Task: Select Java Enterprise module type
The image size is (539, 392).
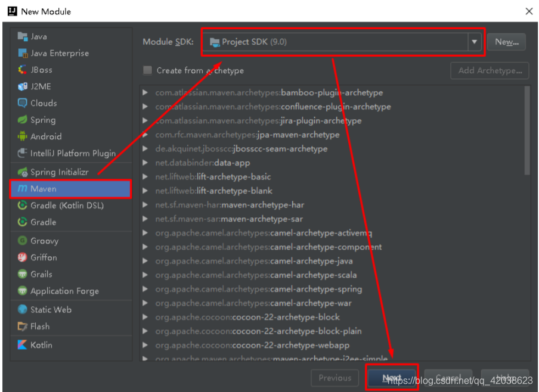Action: [x=71, y=53]
